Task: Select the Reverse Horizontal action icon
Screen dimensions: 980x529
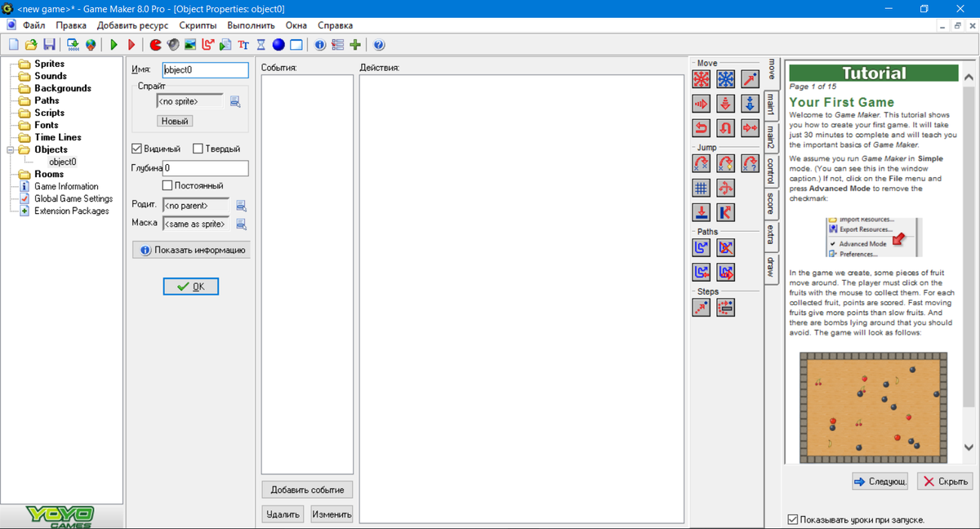Action: (x=702, y=128)
